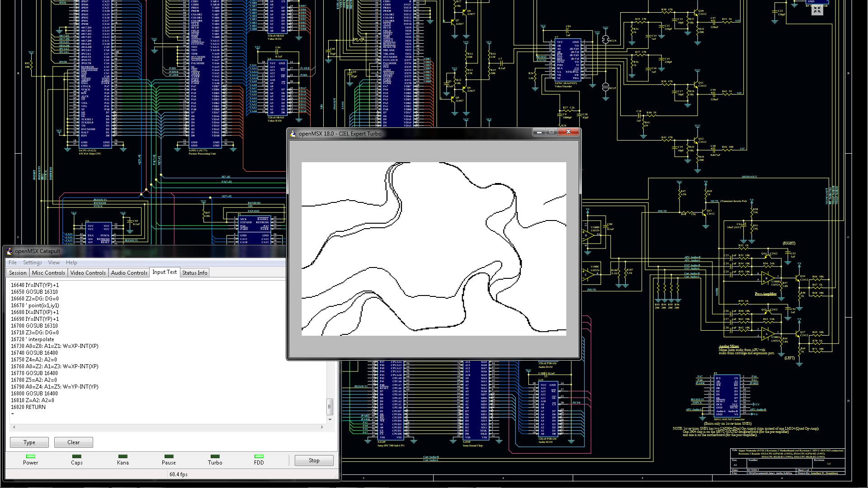
Task: Open the Settings menu
Action: pos(32,263)
